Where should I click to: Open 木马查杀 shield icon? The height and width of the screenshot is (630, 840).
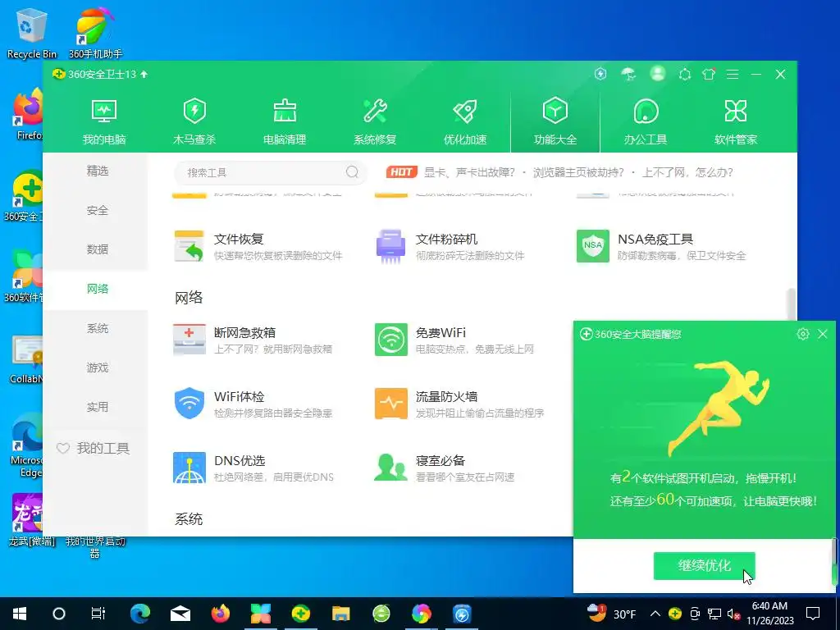point(194,112)
